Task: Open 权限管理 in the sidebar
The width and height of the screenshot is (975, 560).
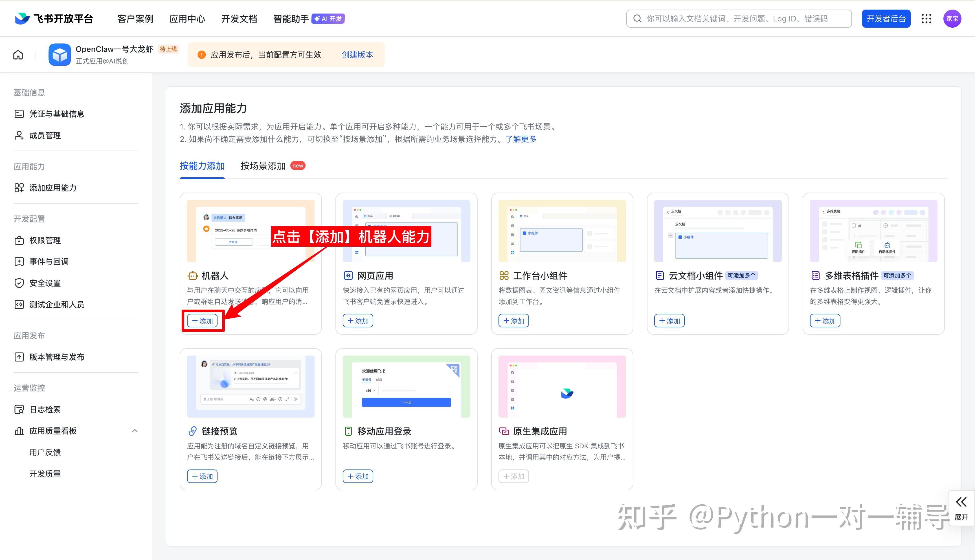Action: coord(45,241)
